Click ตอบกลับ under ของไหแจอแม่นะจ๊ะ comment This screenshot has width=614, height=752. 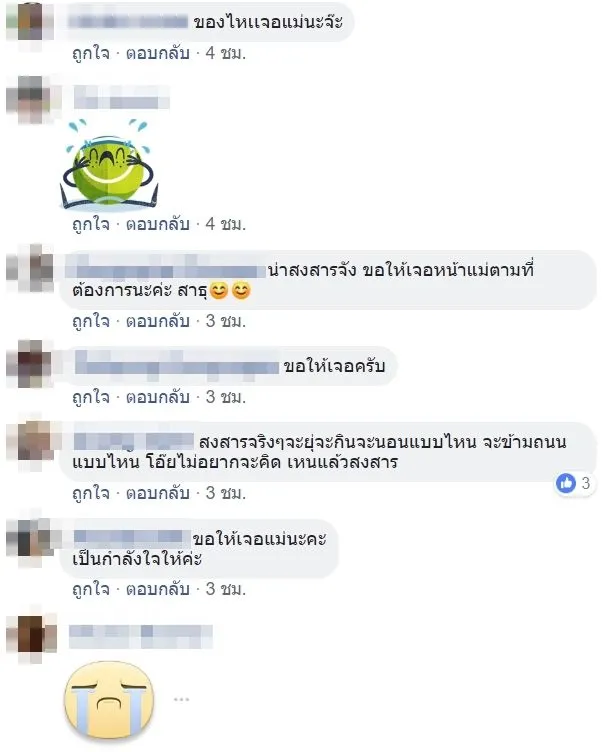[158, 53]
